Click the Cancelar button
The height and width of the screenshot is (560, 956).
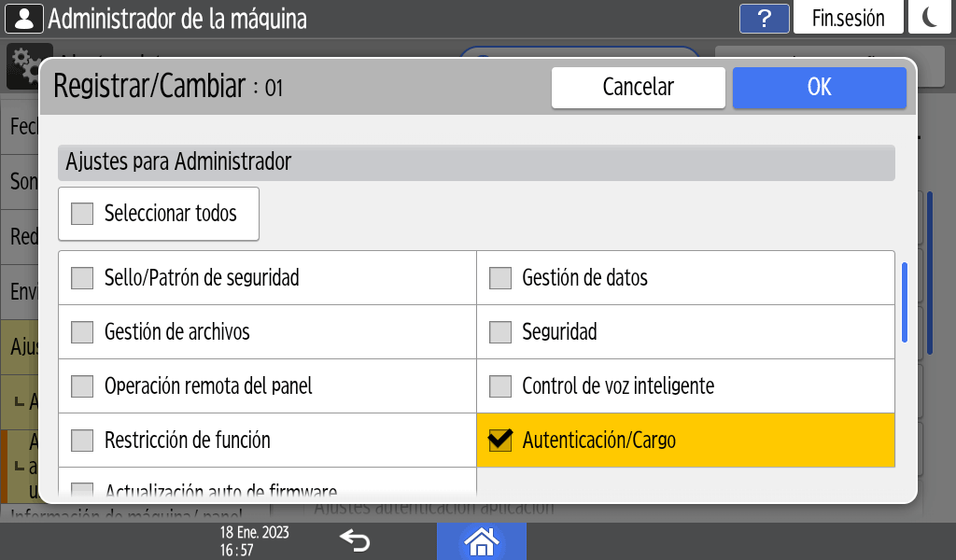pos(638,88)
